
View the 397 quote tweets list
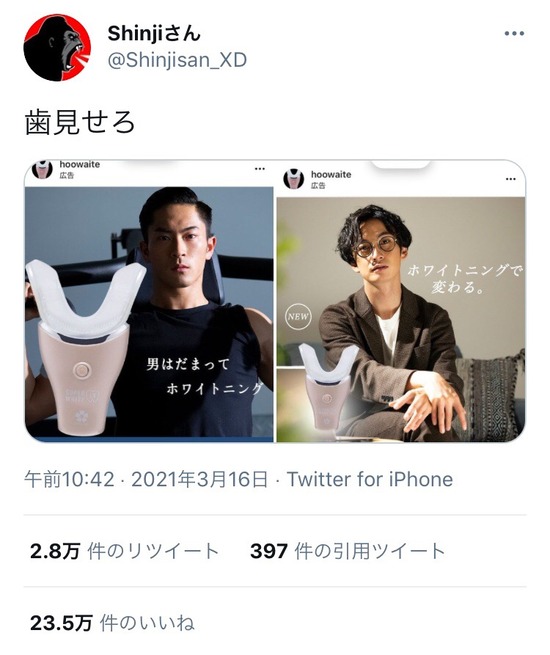click(x=347, y=551)
